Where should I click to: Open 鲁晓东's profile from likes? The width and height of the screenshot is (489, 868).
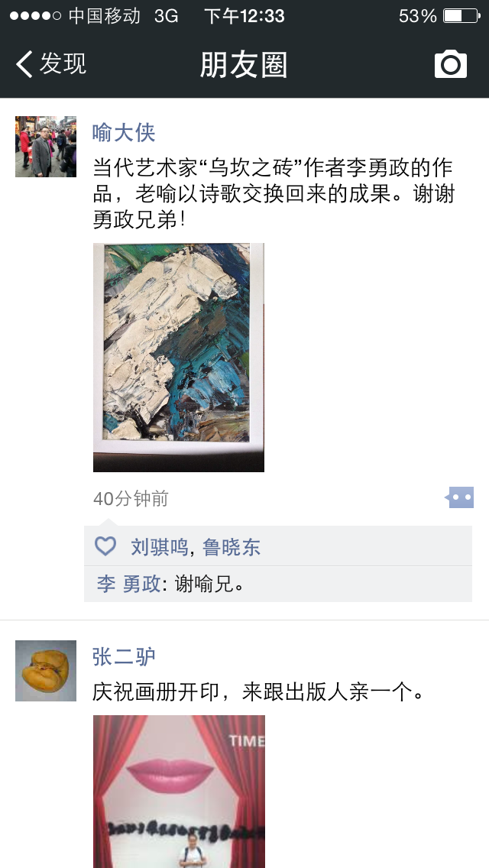[x=232, y=547]
